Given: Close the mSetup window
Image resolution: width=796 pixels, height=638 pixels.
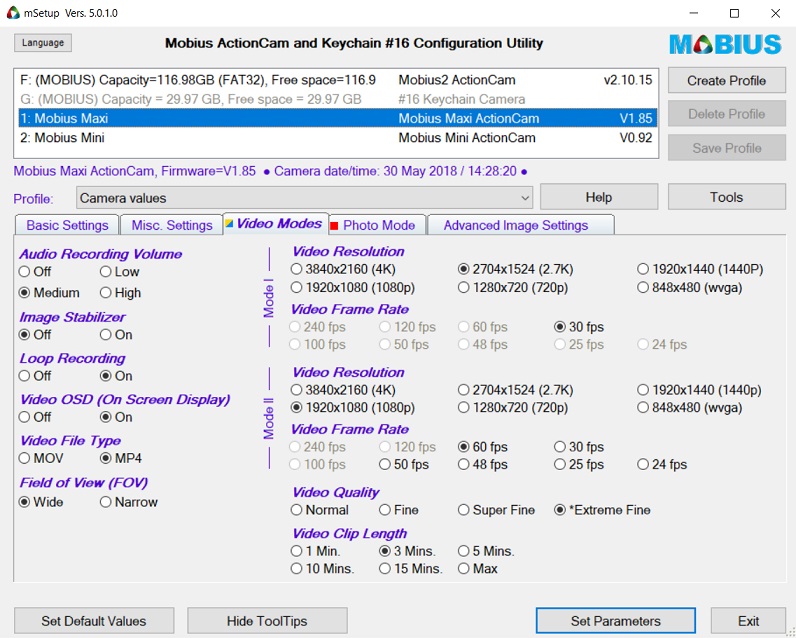Looking at the screenshot, I should 775,13.
